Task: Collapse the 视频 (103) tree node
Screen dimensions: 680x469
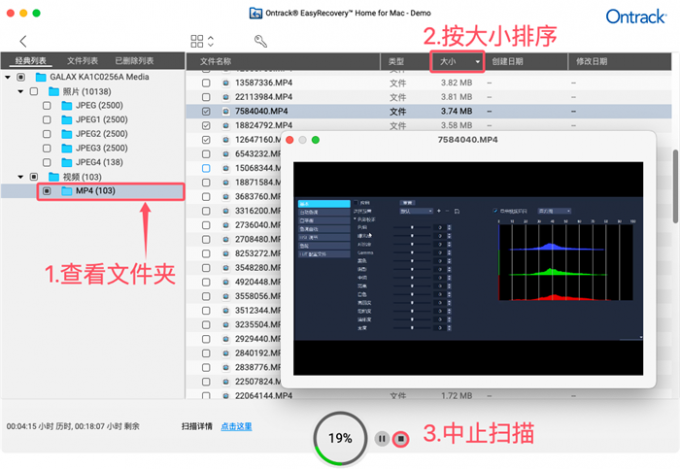Action: click(x=20, y=177)
